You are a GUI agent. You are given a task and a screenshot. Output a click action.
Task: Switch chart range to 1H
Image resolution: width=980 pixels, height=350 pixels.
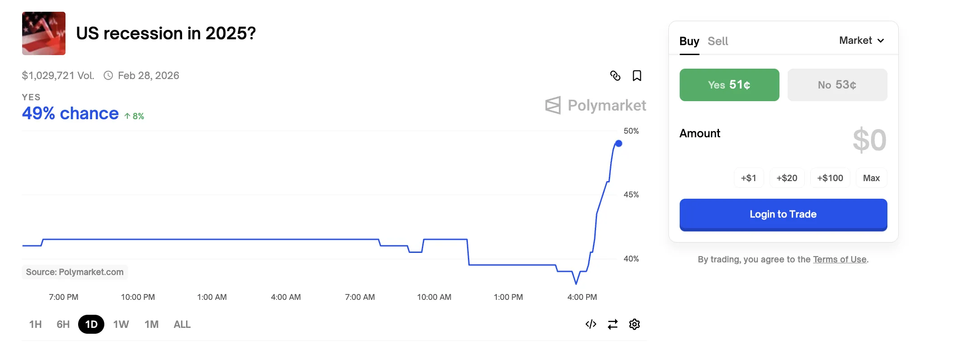pyautogui.click(x=36, y=324)
